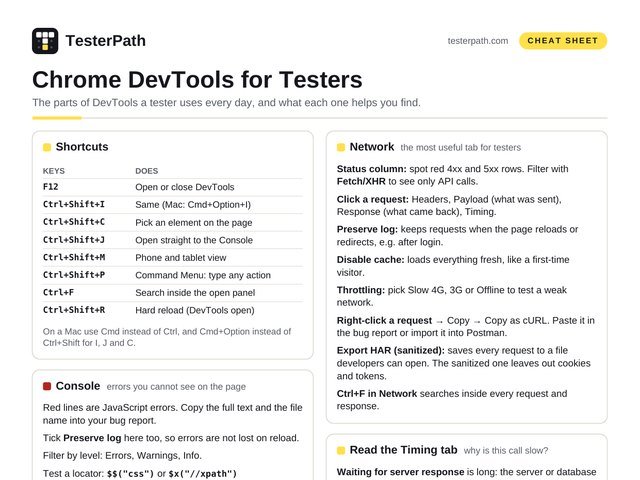Viewport: 640px width, 480px height.
Task: Click the Console section heading
Action: pos(78,386)
